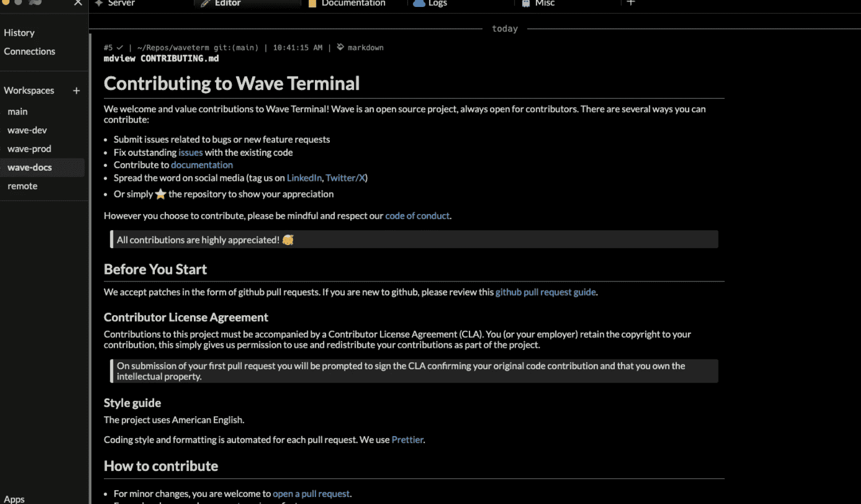
Task: Open the github pull request guide link
Action: [545, 292]
